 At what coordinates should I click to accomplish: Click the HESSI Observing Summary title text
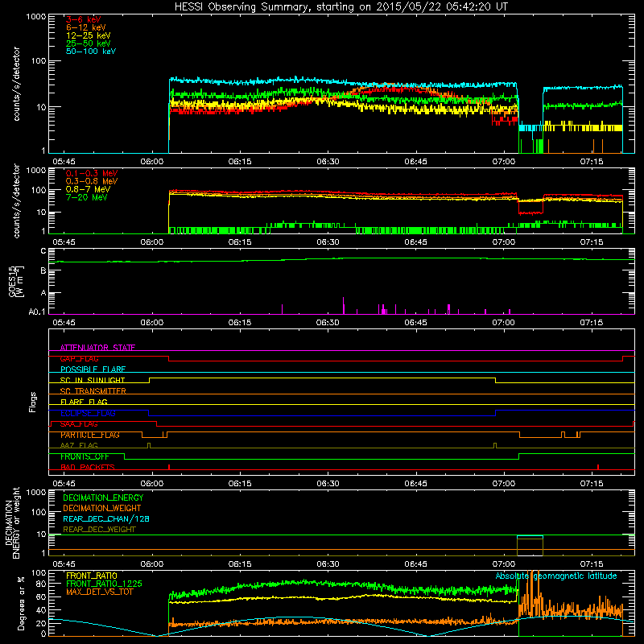coord(341,7)
